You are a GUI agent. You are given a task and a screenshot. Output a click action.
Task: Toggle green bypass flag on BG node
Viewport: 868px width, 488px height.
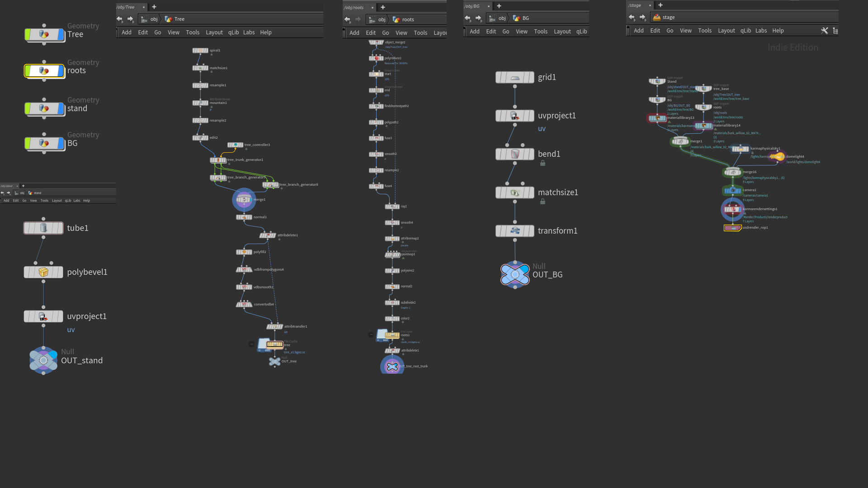(x=28, y=144)
